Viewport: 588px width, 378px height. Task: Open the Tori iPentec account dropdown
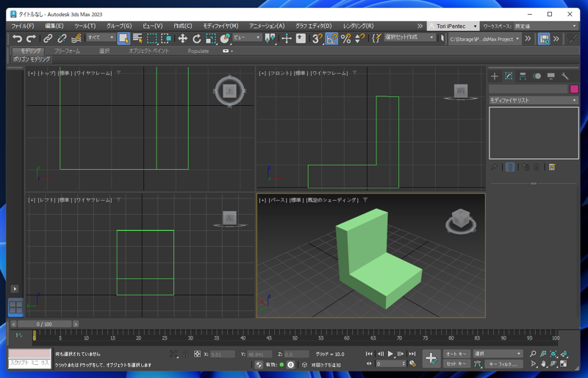click(453, 26)
